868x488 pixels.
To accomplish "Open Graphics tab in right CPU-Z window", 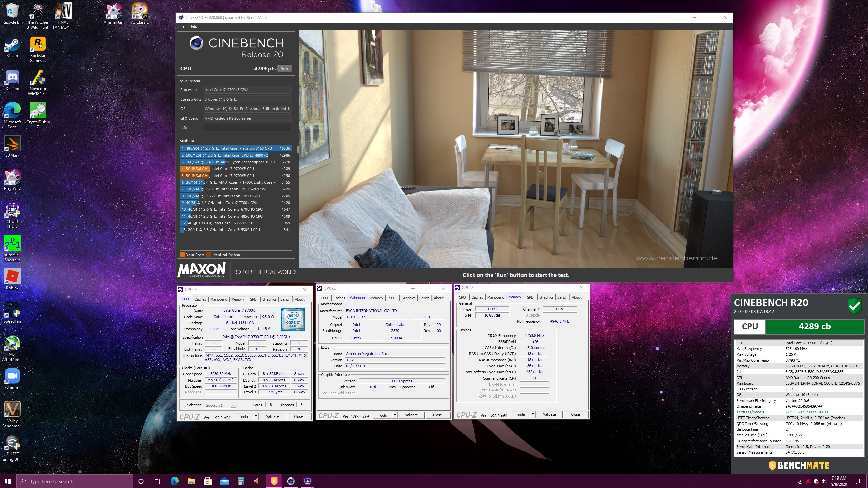I will 546,297.
